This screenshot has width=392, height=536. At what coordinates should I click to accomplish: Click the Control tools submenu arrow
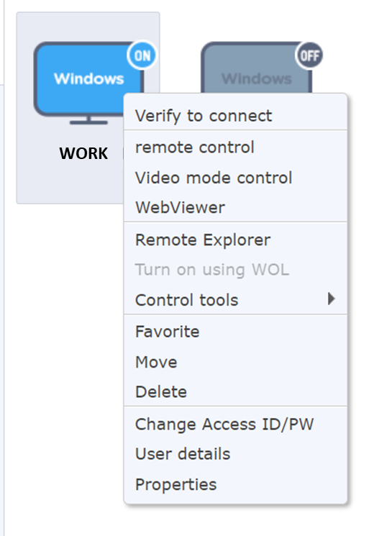coord(331,299)
